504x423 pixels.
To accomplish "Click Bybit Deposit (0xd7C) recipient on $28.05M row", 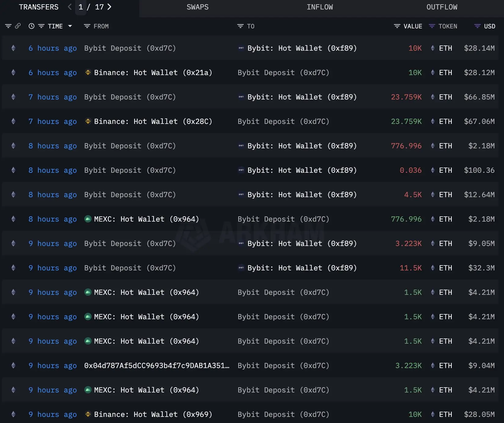I will point(283,414).
